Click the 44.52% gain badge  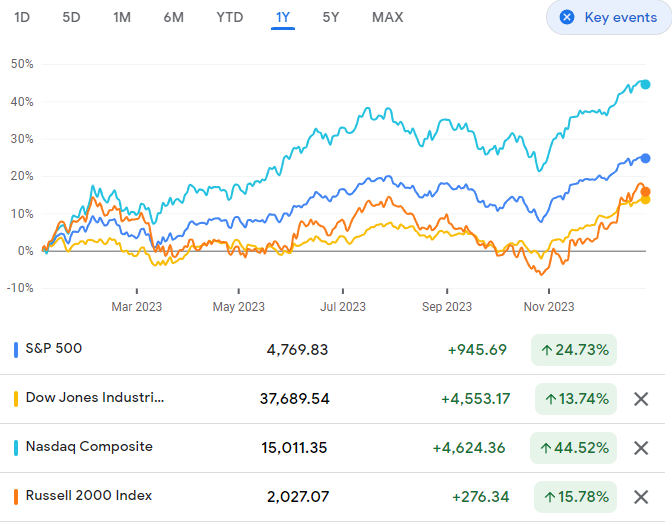(573, 448)
